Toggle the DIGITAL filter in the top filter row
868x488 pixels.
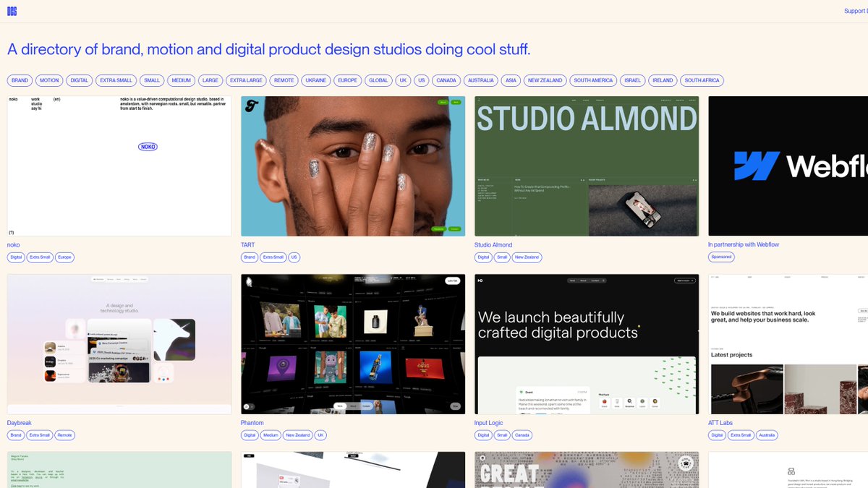pyautogui.click(x=80, y=80)
